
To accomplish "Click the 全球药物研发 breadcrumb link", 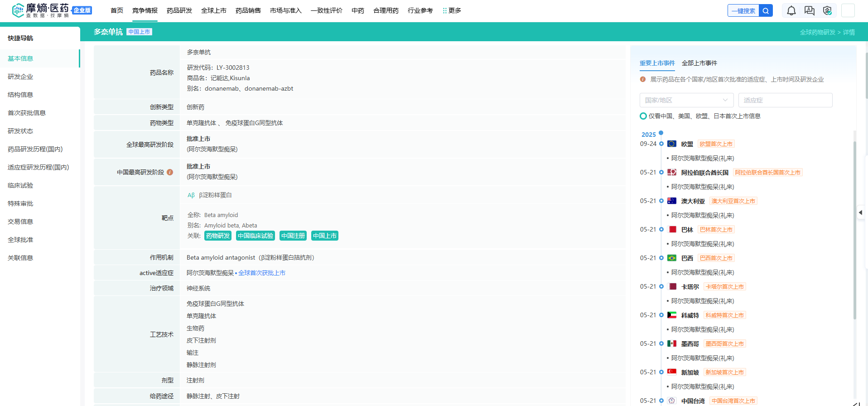I will click(x=818, y=32).
